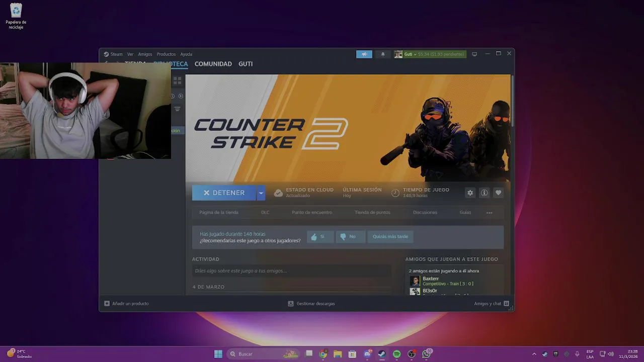The image size is (644, 362).
Task: Click the Steam window vertical scrollbar
Action: 512,101
